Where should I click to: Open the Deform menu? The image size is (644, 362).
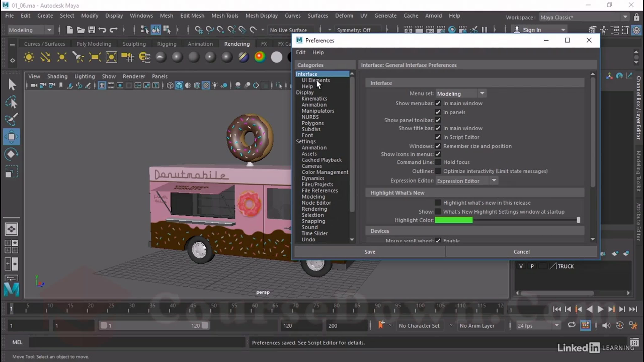click(x=344, y=16)
